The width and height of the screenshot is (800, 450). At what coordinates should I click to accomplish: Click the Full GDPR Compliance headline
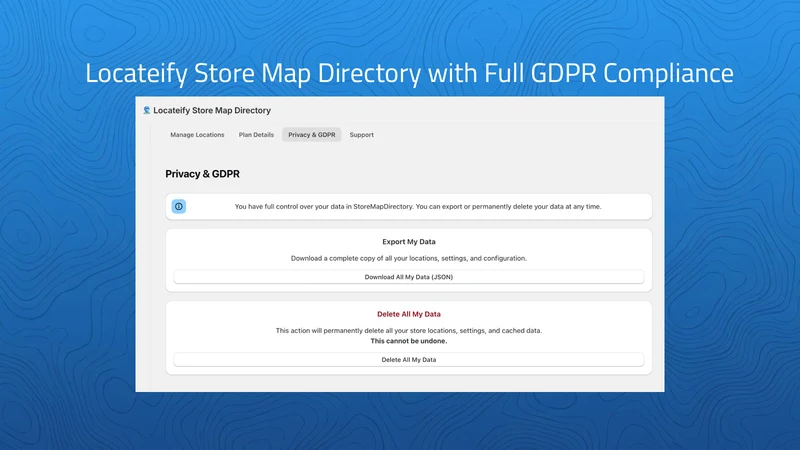pos(409,72)
